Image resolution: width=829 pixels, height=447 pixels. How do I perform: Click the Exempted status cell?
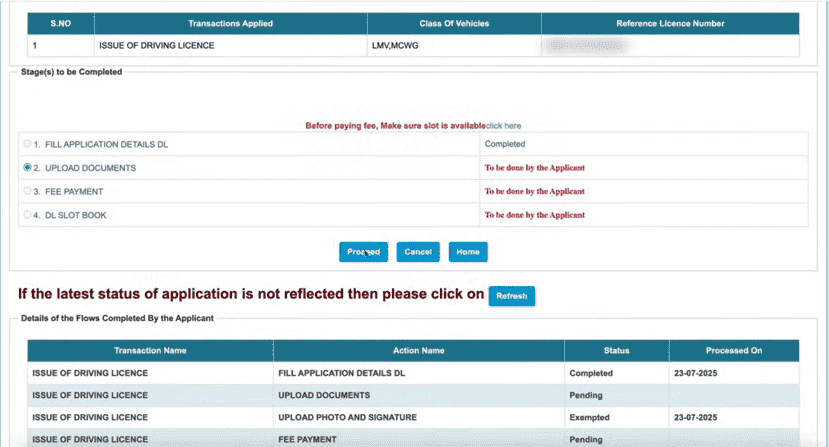click(592, 417)
